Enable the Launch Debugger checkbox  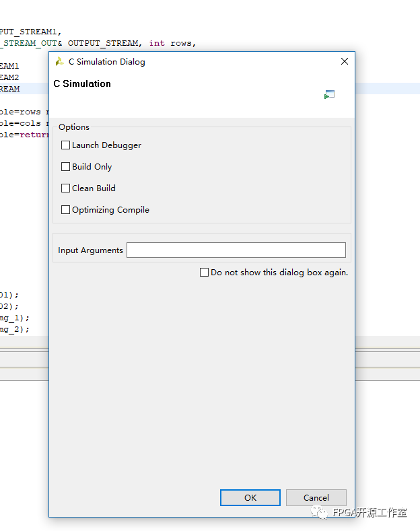point(66,145)
